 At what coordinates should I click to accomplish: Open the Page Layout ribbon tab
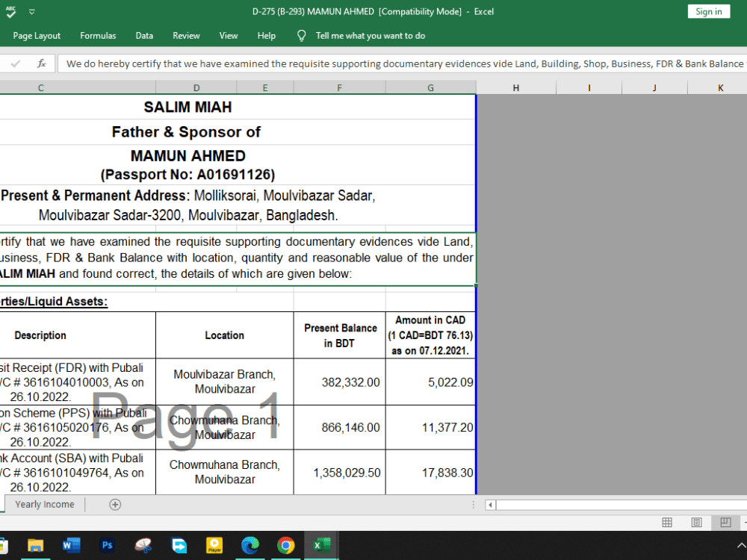(x=37, y=36)
